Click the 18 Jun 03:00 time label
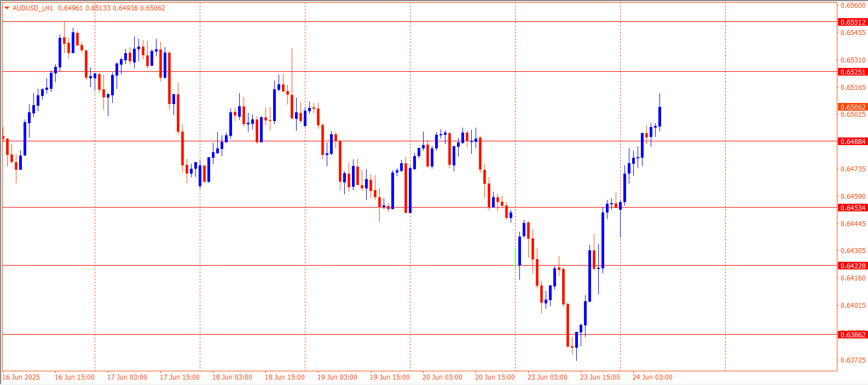The width and height of the screenshot is (868, 385). 232,377
